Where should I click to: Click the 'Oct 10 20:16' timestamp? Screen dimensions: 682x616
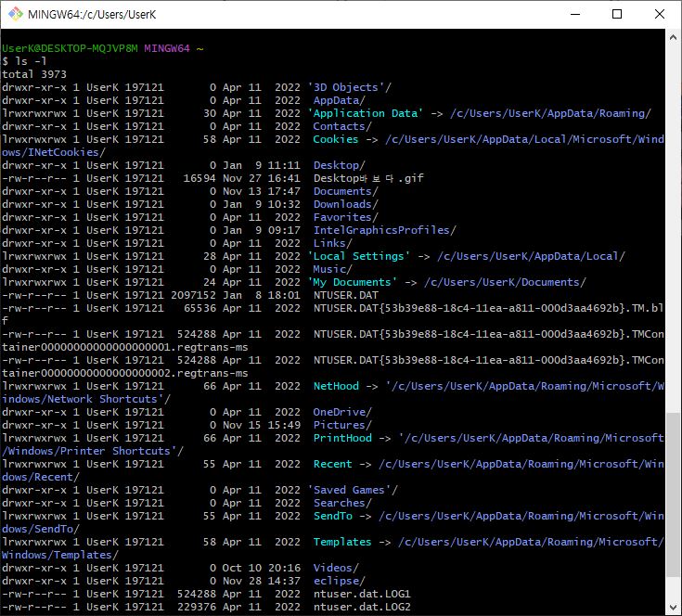(261, 568)
